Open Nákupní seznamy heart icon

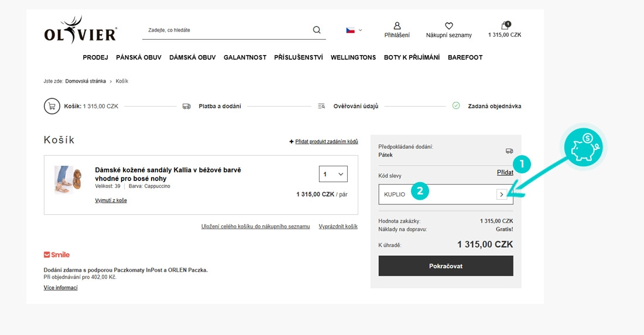click(x=449, y=26)
